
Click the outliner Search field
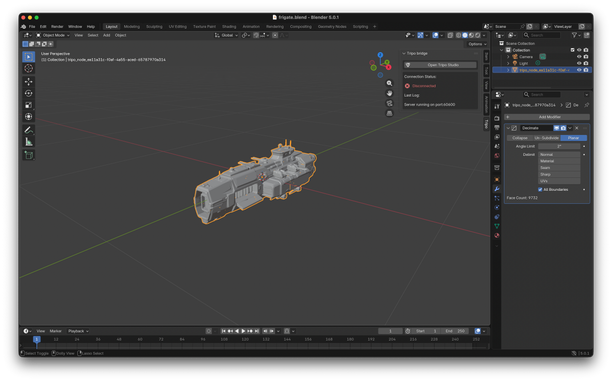[541, 35]
